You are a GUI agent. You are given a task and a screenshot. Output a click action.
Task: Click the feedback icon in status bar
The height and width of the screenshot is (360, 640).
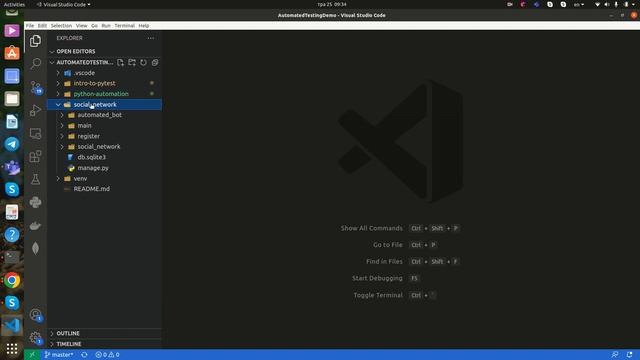pyautogui.click(x=615, y=355)
